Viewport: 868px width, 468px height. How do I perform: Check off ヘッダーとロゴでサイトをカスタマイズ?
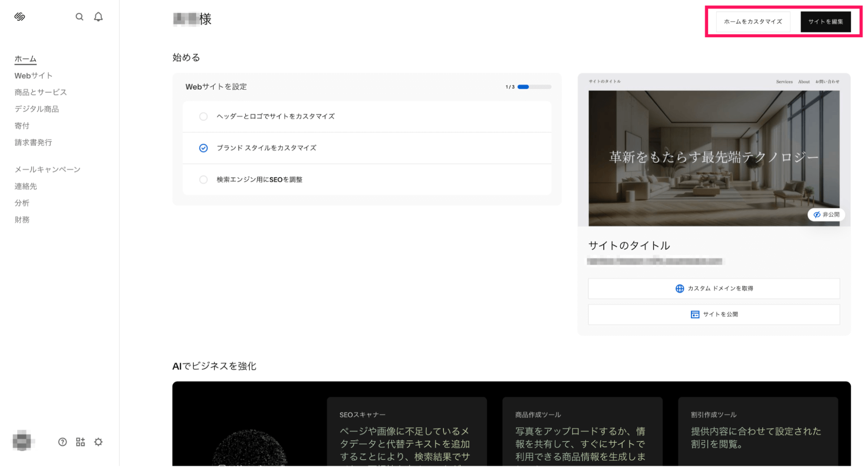[203, 116]
